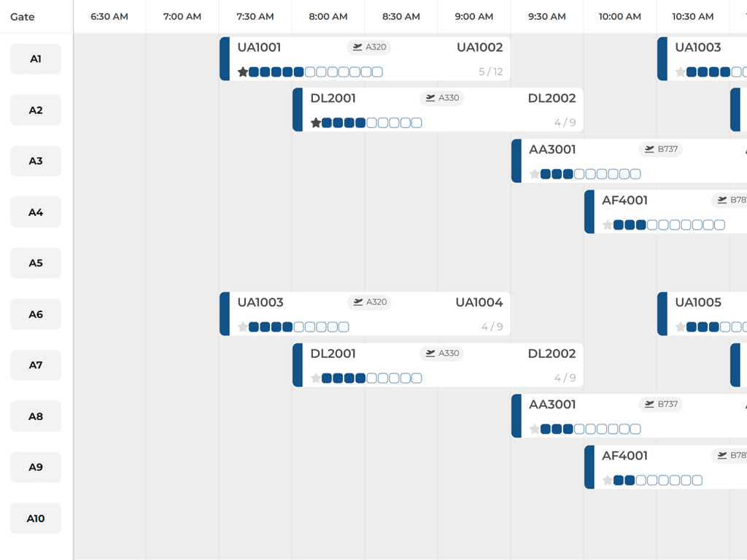This screenshot has height=560, width=747.
Task: Click the airplane icon on DL2001's A330 badge
Action: tap(430, 98)
